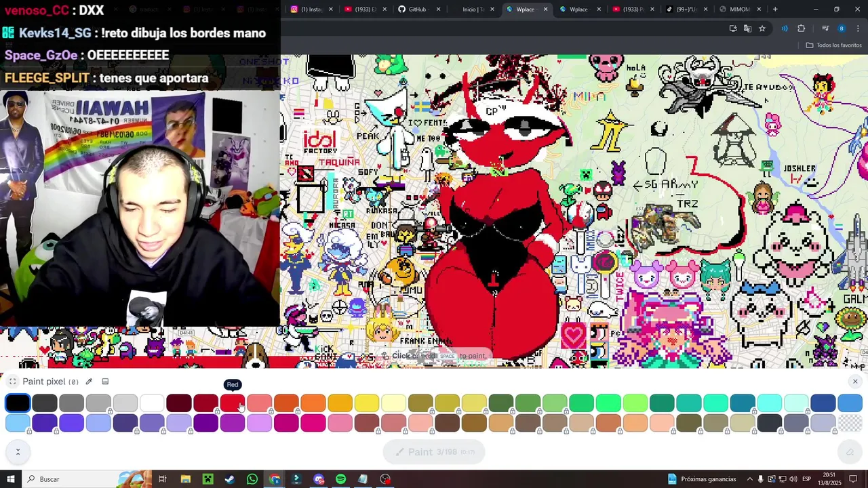This screenshot has width=868, height=488.
Task: Switch to the Instagram tab
Action: click(x=312, y=9)
